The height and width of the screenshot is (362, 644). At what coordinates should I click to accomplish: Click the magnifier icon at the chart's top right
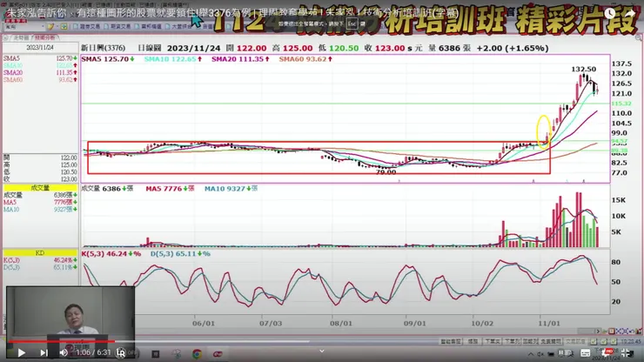(639, 37)
